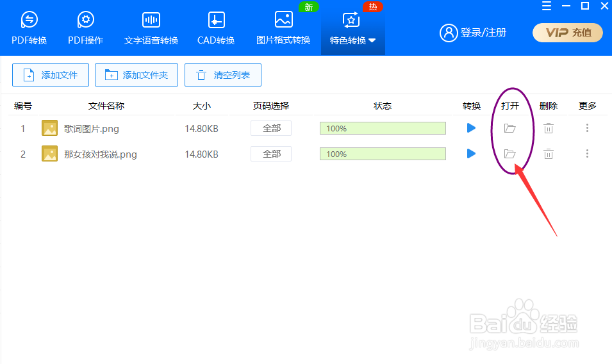Click 全部 page selection for 那女孩对我说.png
The width and height of the screenshot is (612, 364).
point(271,154)
